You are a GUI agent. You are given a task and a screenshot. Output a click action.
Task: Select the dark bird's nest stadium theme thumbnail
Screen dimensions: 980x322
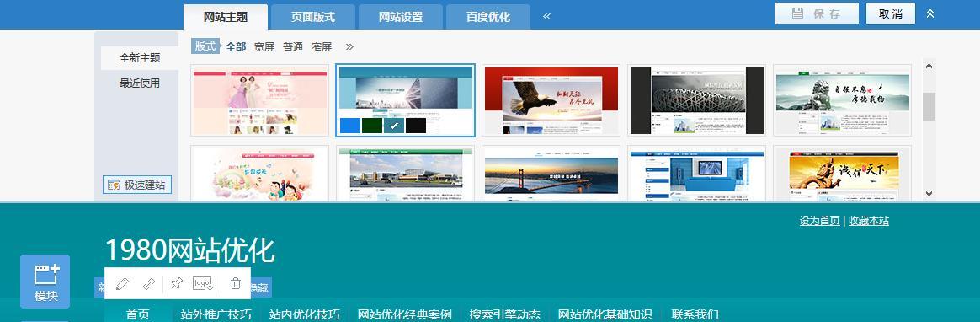(x=697, y=100)
